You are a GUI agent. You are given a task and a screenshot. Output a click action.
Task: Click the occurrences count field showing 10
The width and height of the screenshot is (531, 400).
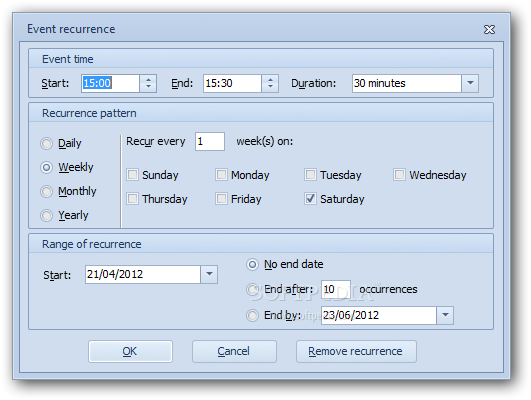click(x=336, y=289)
